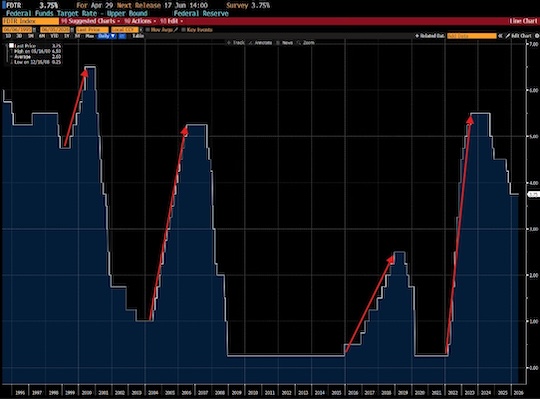Click the 5.00 y-axis label

point(533,137)
